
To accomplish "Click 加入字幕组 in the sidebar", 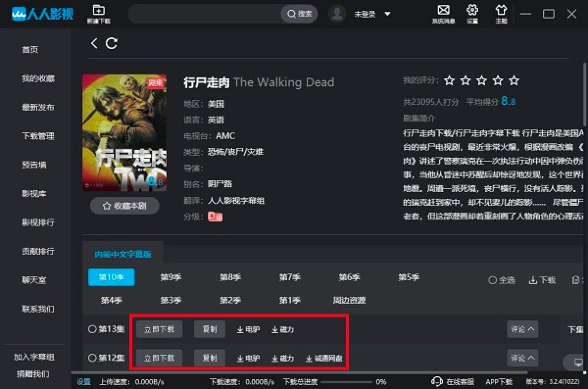I will [33, 357].
